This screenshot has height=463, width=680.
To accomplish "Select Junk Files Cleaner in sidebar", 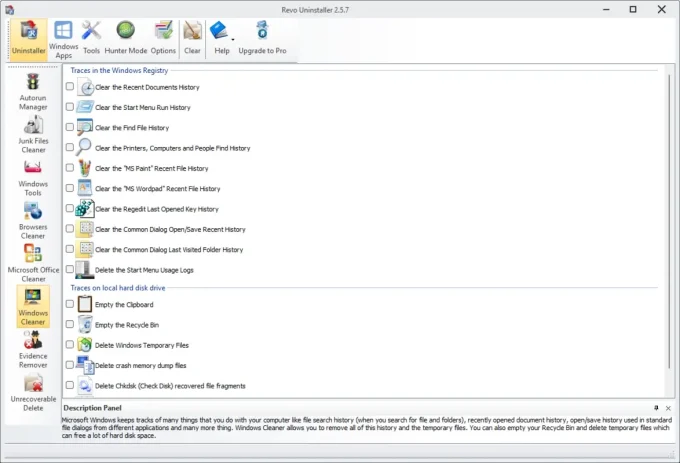I will pyautogui.click(x=33, y=133).
